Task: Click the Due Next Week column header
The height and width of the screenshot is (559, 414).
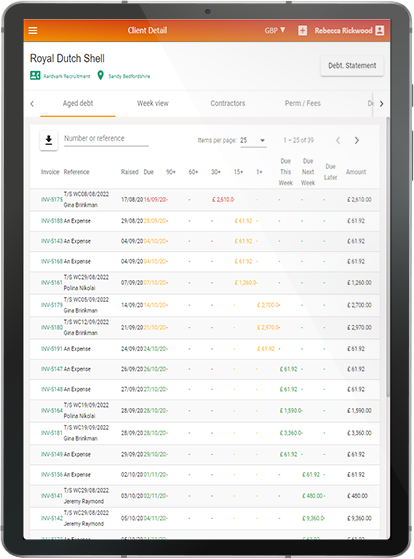Action: [x=308, y=172]
